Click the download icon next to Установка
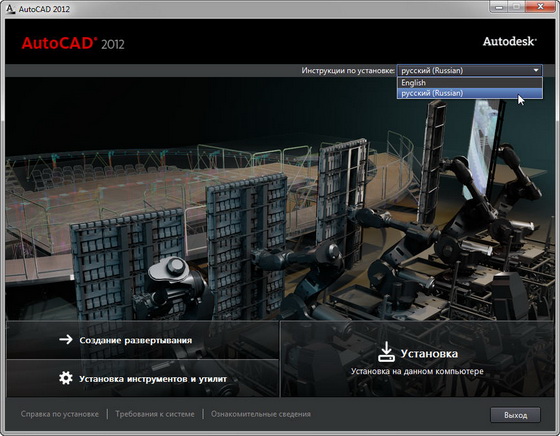 coord(386,352)
